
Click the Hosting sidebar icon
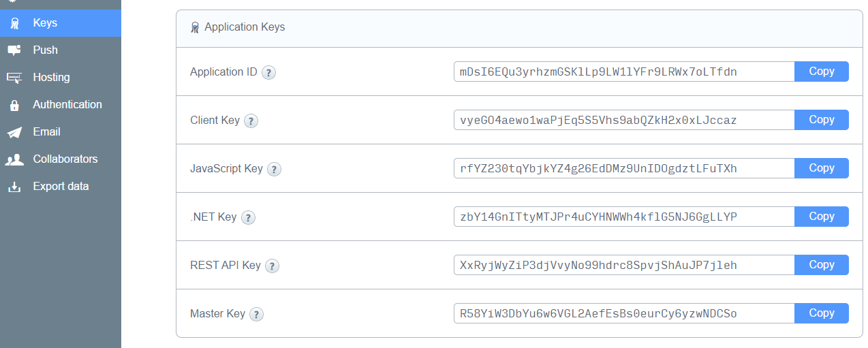[x=14, y=78]
